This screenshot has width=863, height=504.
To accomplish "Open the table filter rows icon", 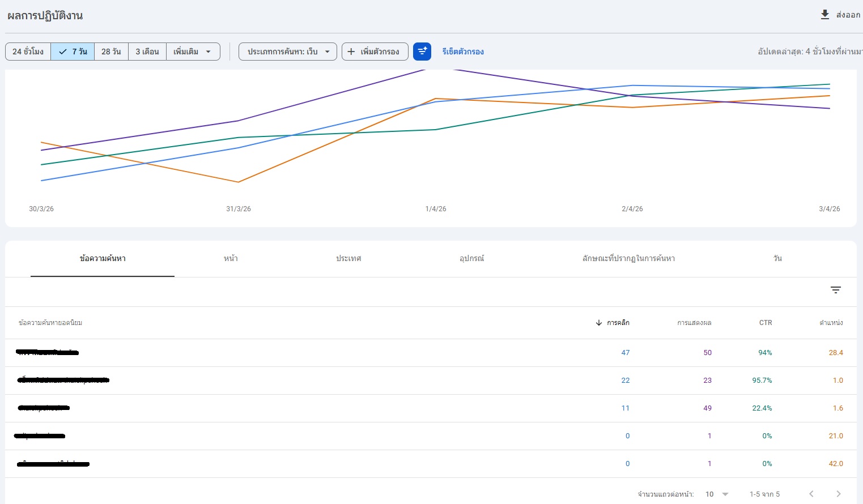I will [x=835, y=290].
